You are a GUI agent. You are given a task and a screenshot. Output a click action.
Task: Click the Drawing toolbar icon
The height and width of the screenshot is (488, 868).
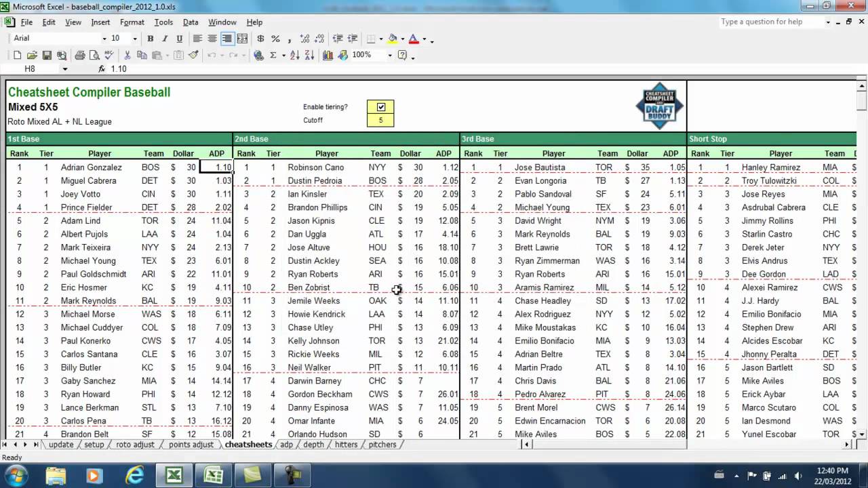coord(342,55)
